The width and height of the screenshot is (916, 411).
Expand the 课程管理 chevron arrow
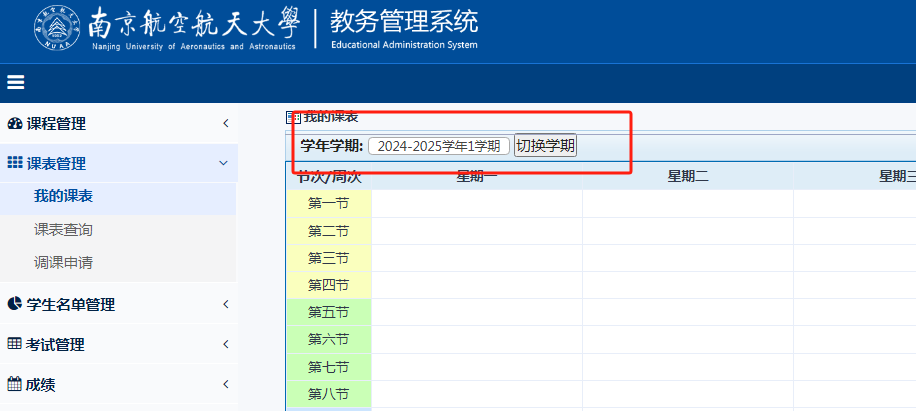[225, 123]
